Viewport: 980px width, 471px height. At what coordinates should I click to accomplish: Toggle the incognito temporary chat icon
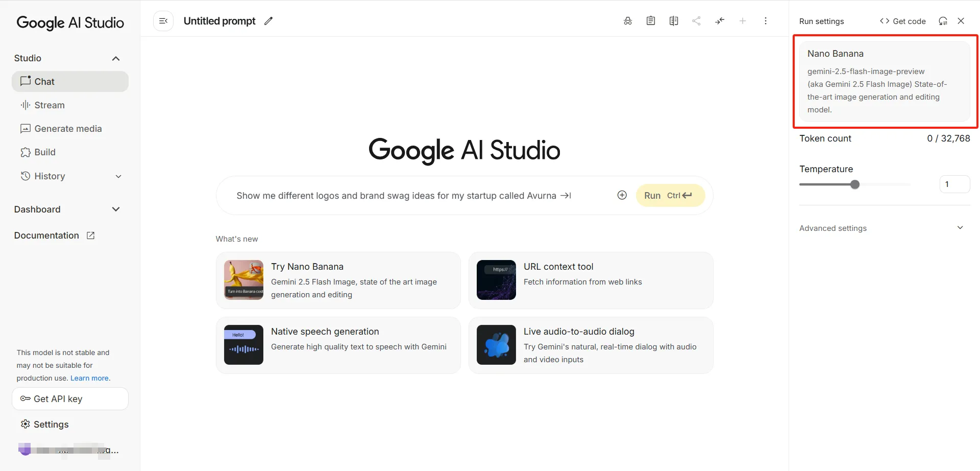[628, 21]
